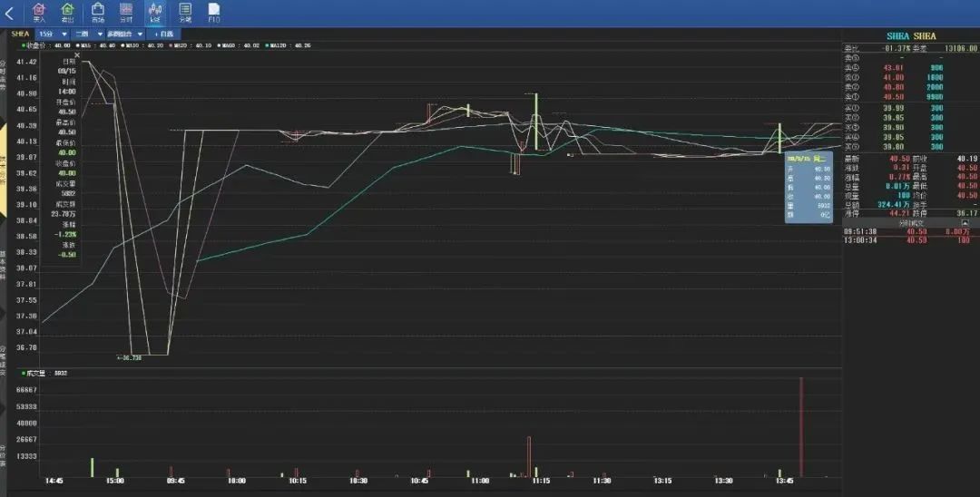980x497 pixels.
Task: Open the F10 document icon
Action: [214, 13]
